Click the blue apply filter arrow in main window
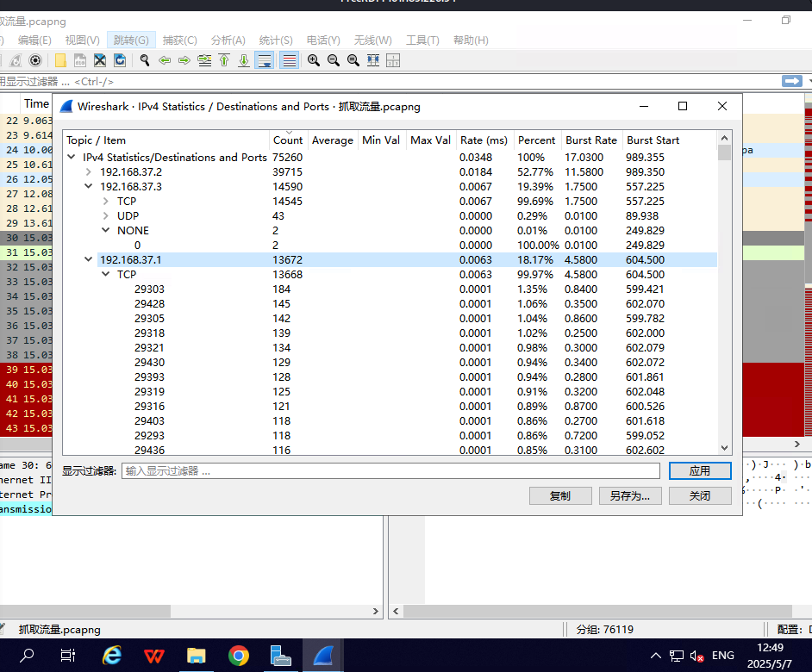Screen dimensions: 812x672 coord(792,81)
